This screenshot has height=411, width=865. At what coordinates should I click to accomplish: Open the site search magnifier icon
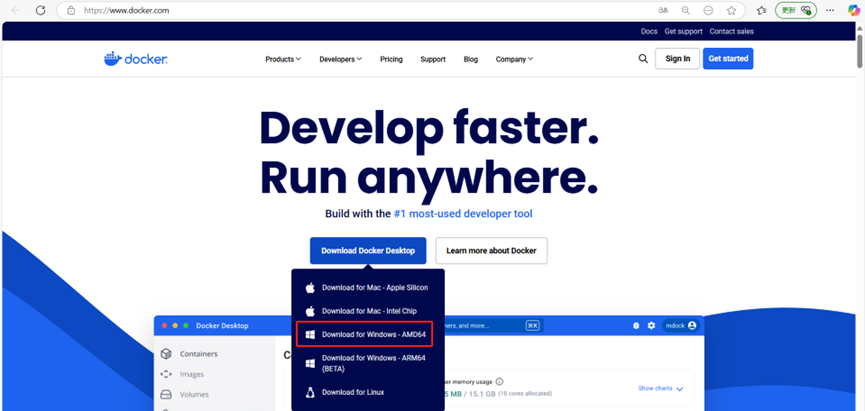coord(643,58)
